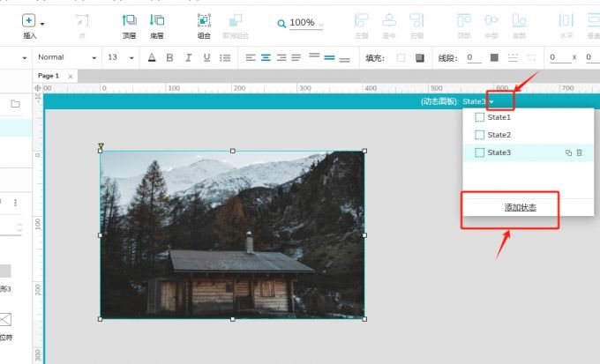Send selection to bottom layer (底层)
600x364 pixels.
(x=156, y=20)
